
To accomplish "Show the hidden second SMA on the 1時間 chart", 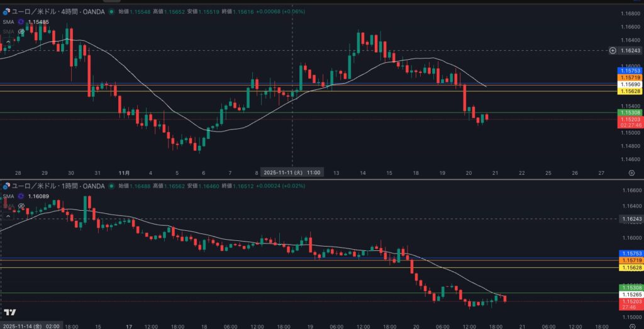I will click(x=21, y=206).
